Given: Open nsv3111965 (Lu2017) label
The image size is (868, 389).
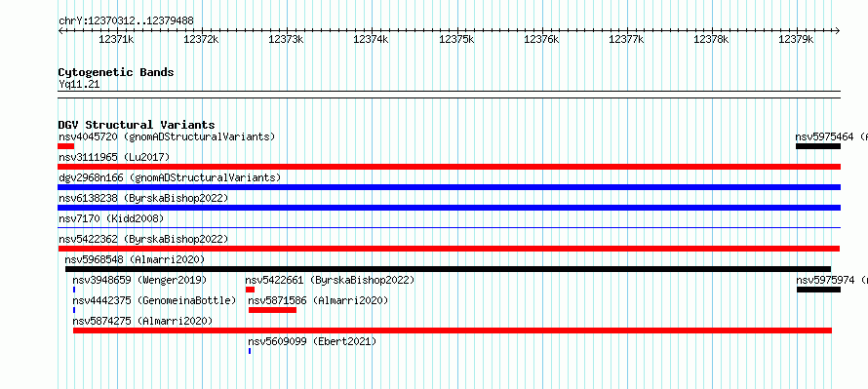Looking at the screenshot, I should (x=114, y=157).
